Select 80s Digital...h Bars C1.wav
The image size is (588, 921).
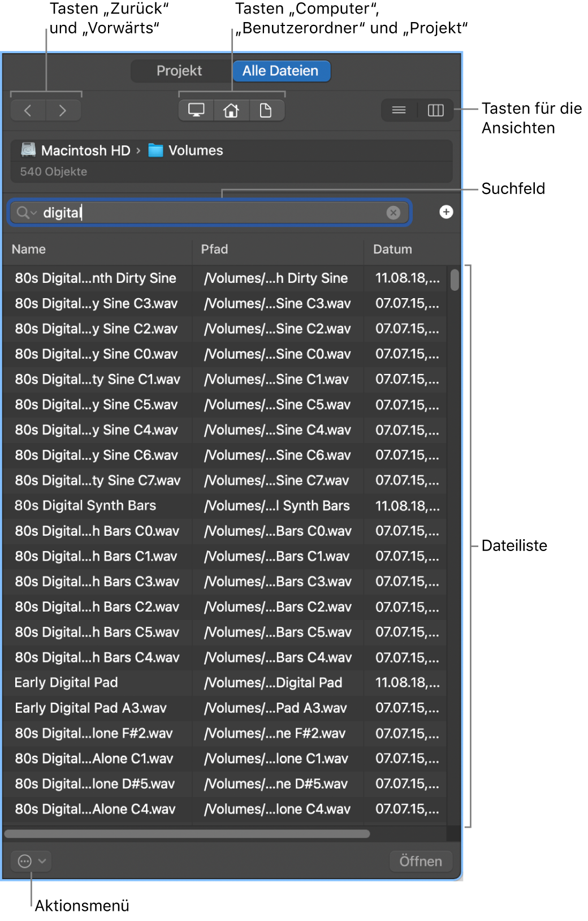[224, 557]
